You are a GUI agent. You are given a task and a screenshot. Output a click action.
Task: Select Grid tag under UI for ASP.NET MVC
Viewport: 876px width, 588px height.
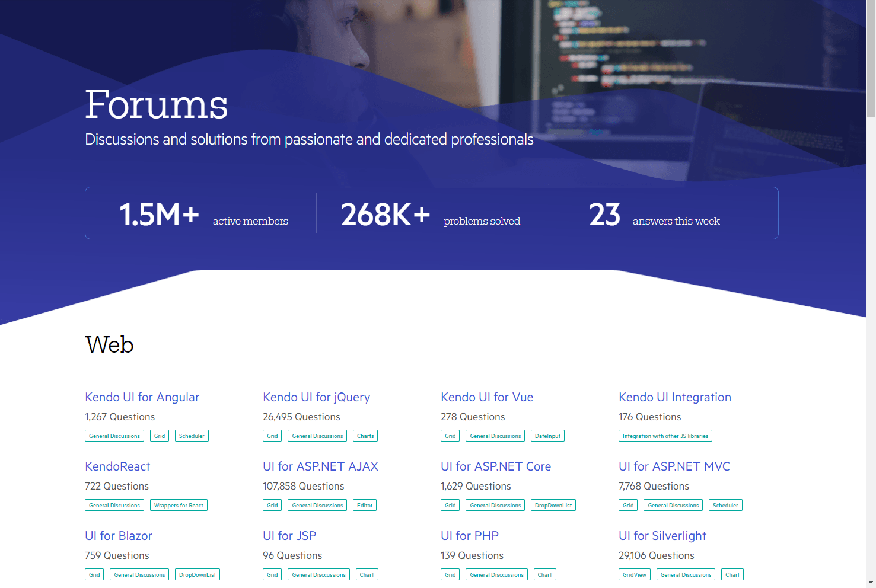tap(628, 505)
